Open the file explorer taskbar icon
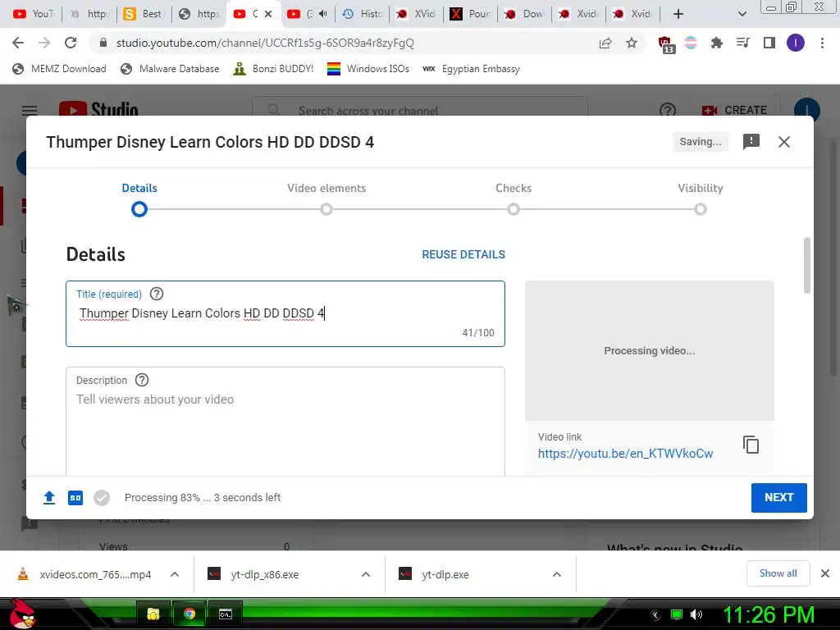The width and height of the screenshot is (840, 630). point(153,614)
